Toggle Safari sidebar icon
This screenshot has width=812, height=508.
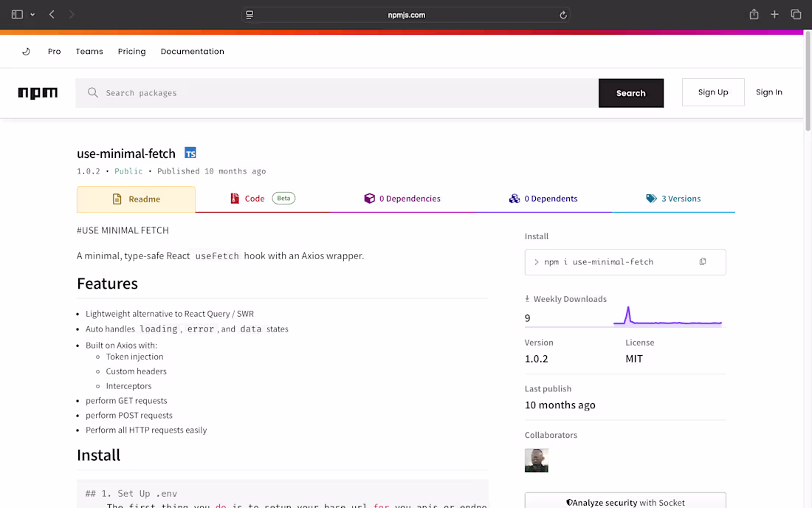17,15
